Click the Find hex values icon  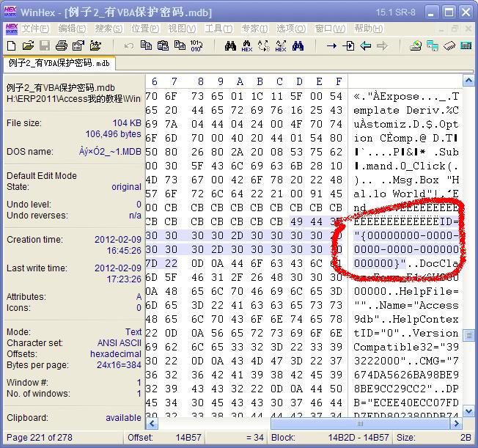tap(247, 46)
